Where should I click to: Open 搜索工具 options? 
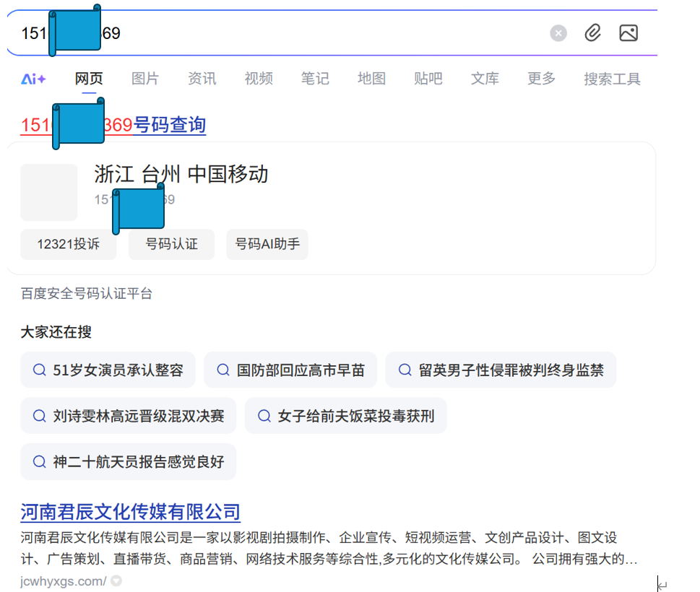click(x=612, y=79)
